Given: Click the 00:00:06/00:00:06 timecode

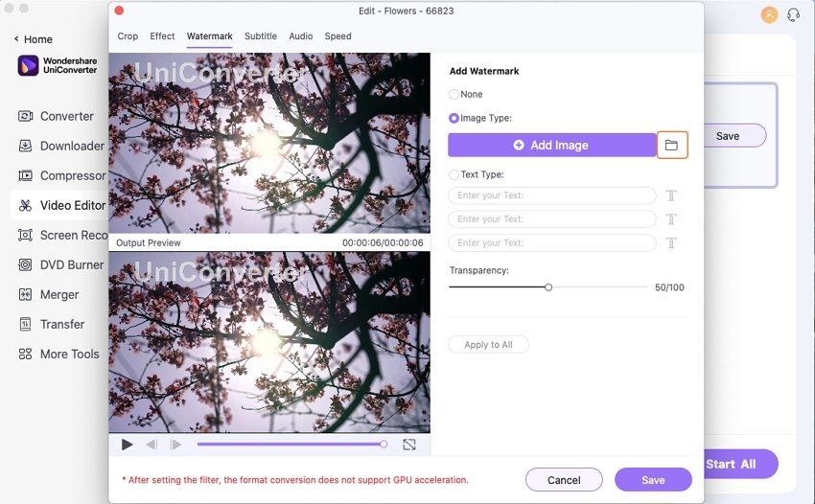Looking at the screenshot, I should click(383, 242).
